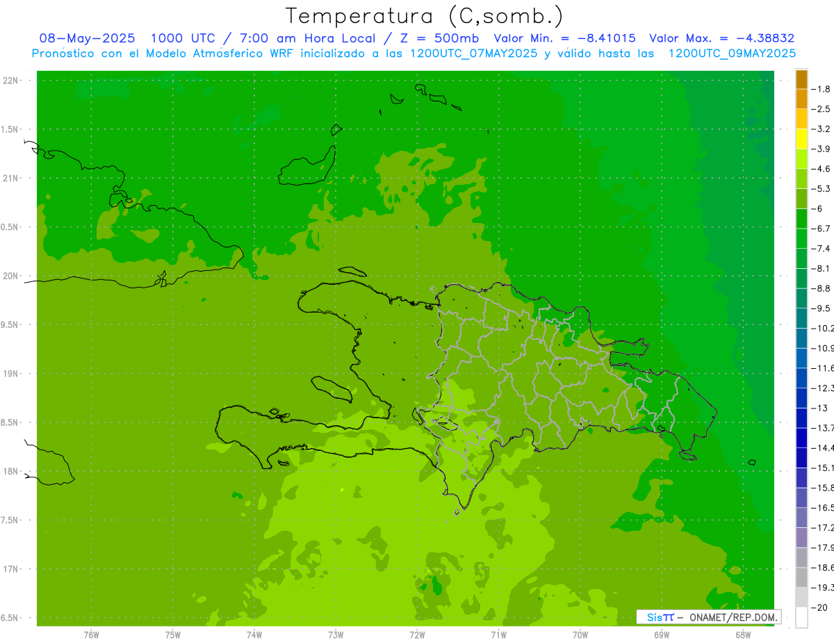834x644 pixels.
Task: Click the '72W' longitude label
Action: [417, 634]
